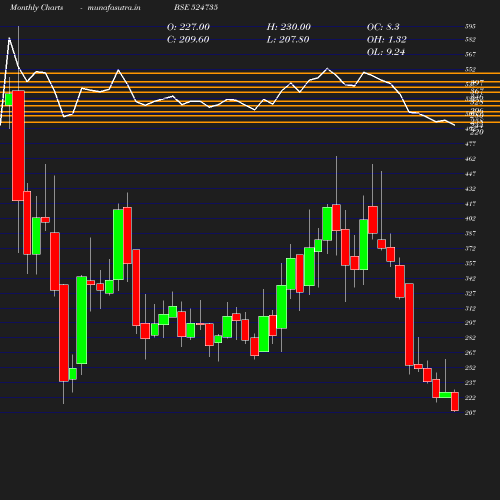
Task: Click the 342 price axis label
Action: (x=470, y=279)
